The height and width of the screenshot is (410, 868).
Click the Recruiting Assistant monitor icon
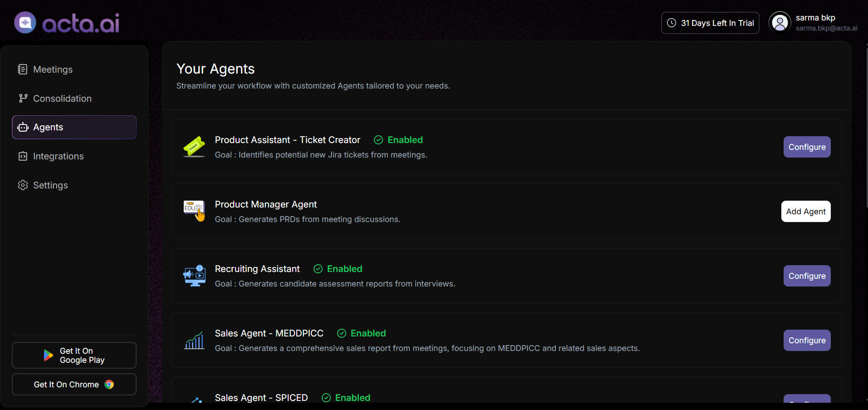(x=194, y=276)
